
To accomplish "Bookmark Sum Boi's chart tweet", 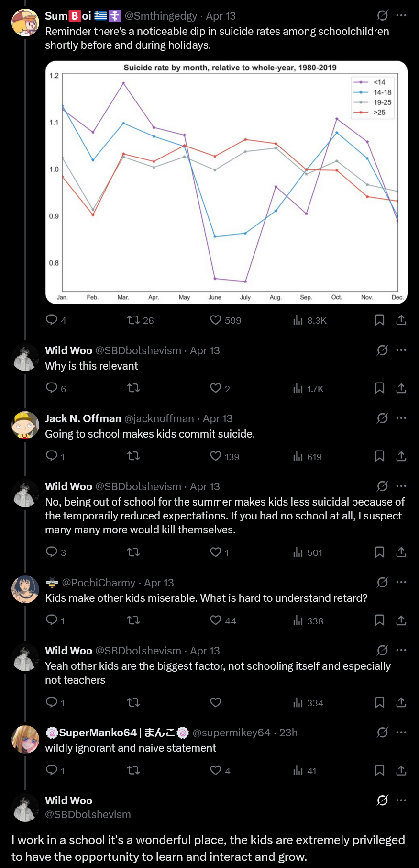I will point(379,320).
